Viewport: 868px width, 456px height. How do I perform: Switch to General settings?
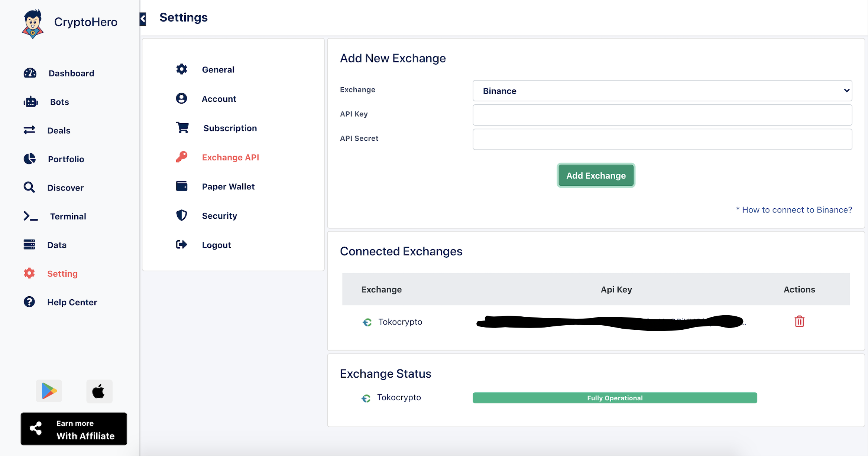point(218,69)
